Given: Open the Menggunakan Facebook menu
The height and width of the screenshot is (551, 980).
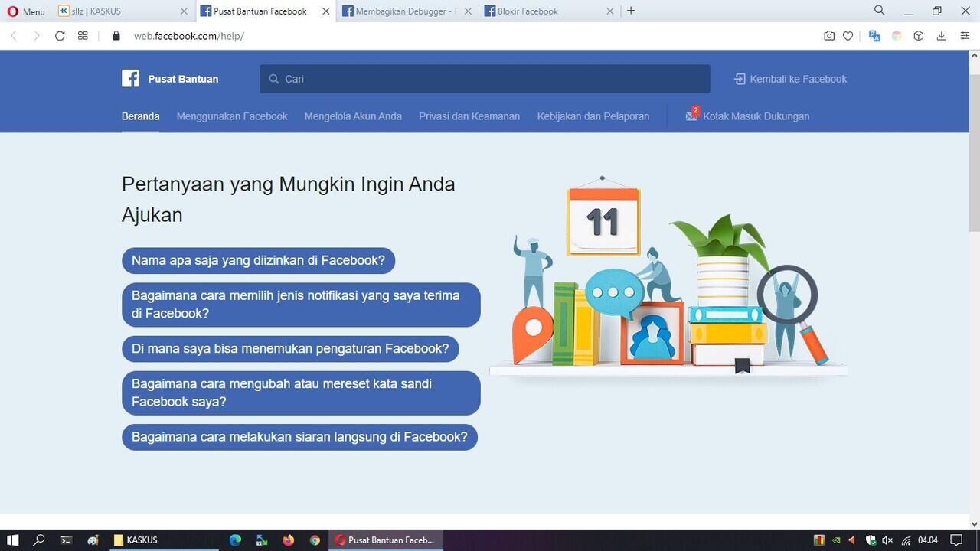Looking at the screenshot, I should pyautogui.click(x=232, y=116).
